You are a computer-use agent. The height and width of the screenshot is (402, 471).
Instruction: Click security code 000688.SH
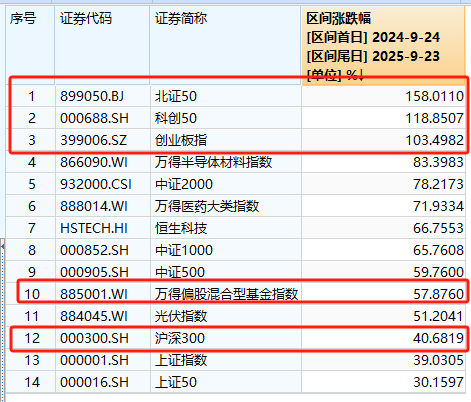tap(94, 118)
